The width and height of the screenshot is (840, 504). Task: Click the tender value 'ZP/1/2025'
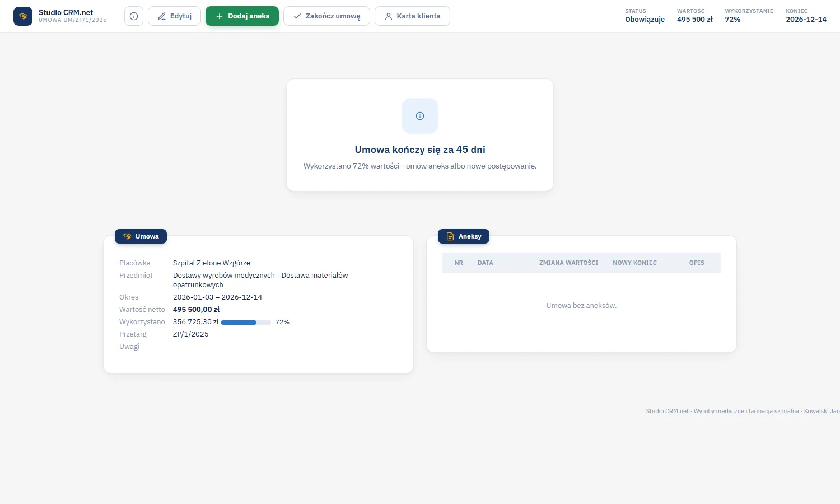[x=191, y=334]
